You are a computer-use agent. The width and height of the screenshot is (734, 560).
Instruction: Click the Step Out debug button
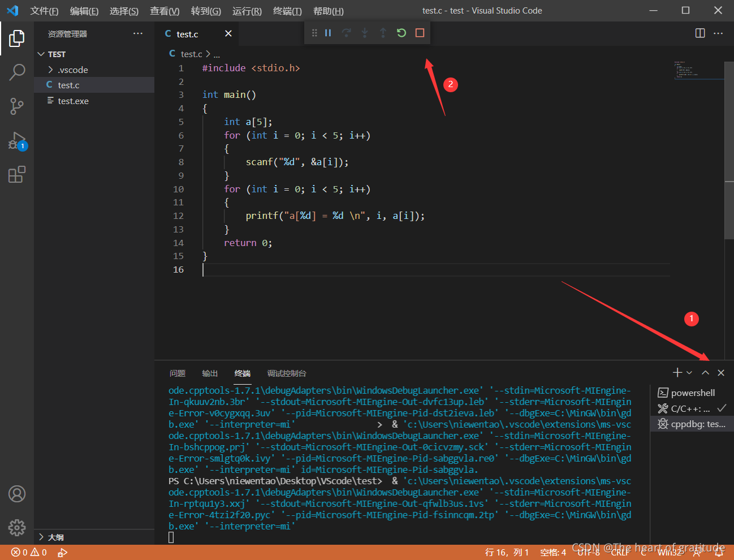[x=383, y=33]
